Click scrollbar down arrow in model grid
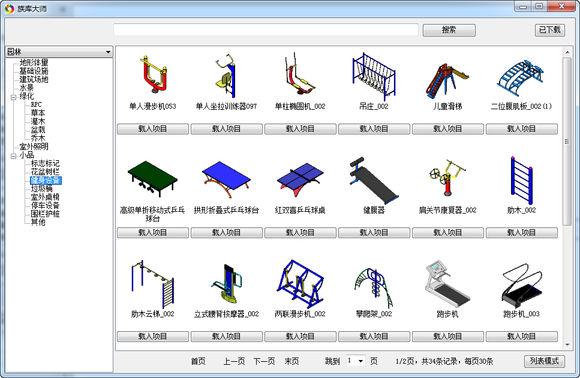 (x=567, y=345)
